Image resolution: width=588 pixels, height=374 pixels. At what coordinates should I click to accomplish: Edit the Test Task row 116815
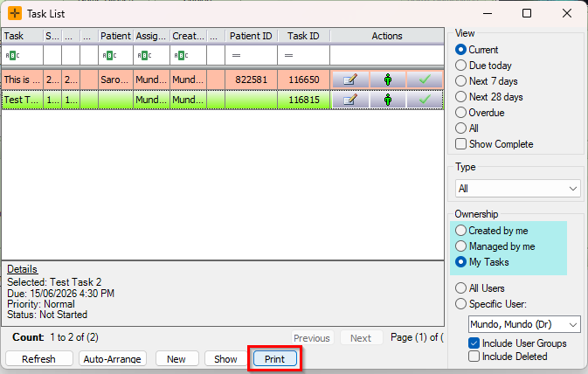pyautogui.click(x=350, y=100)
